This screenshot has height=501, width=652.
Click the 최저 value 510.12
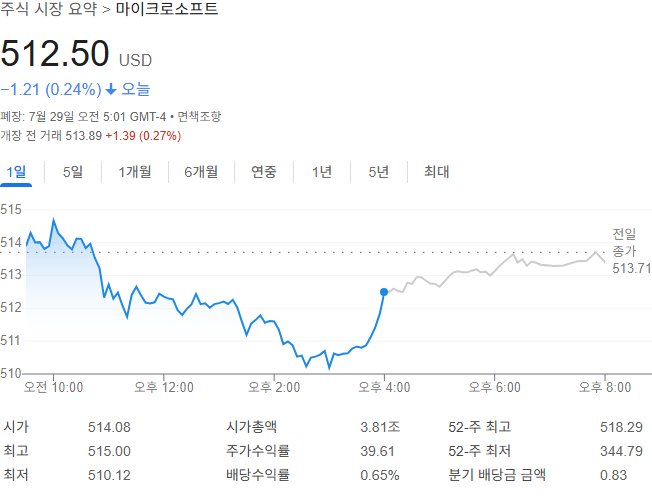tap(109, 475)
